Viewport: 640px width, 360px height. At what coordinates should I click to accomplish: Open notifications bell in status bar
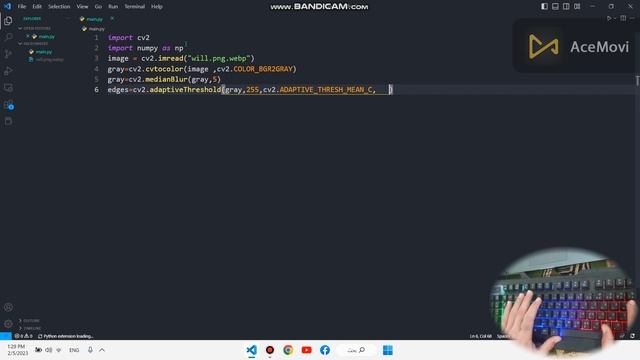click(632, 336)
